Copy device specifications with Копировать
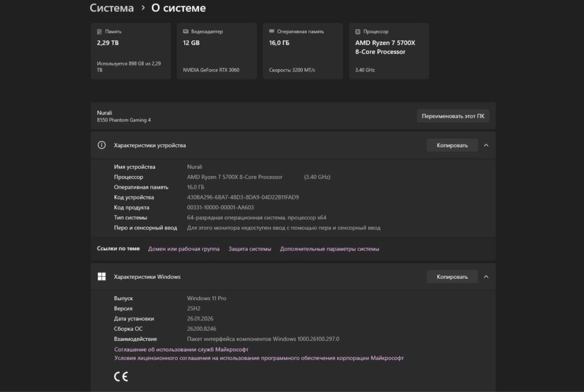 [x=452, y=145]
